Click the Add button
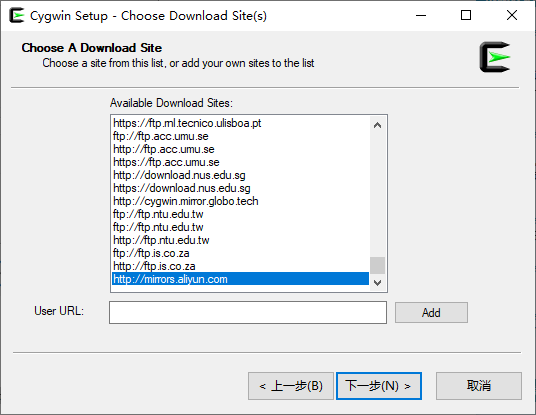 click(x=431, y=312)
